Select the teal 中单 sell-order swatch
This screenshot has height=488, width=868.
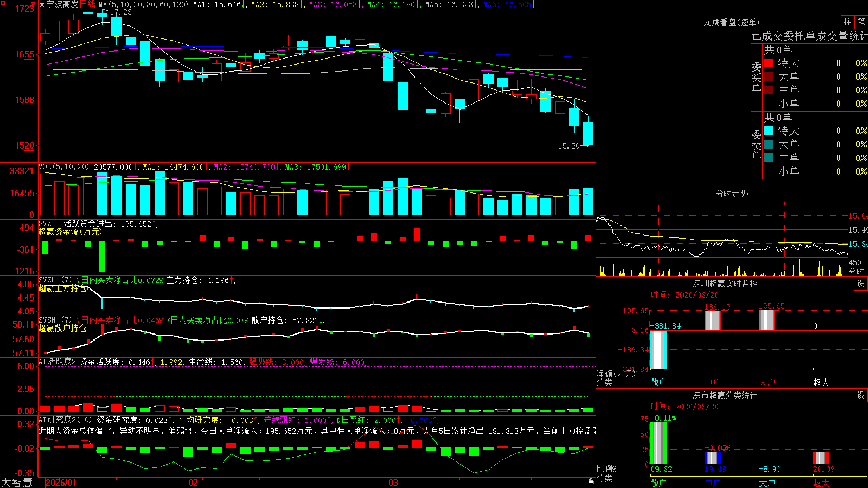pos(768,158)
